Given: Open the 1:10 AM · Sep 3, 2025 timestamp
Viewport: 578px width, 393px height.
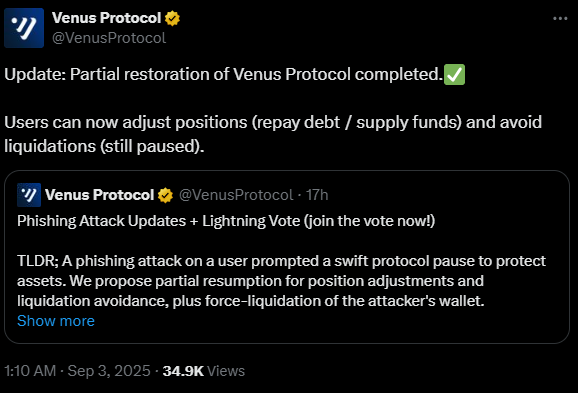Looking at the screenshot, I should point(77,371).
